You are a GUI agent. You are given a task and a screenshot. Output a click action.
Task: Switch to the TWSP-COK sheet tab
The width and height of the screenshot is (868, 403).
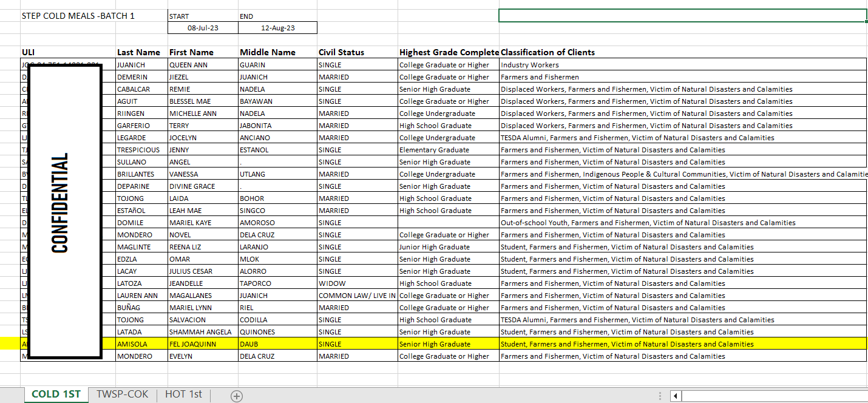pos(122,395)
